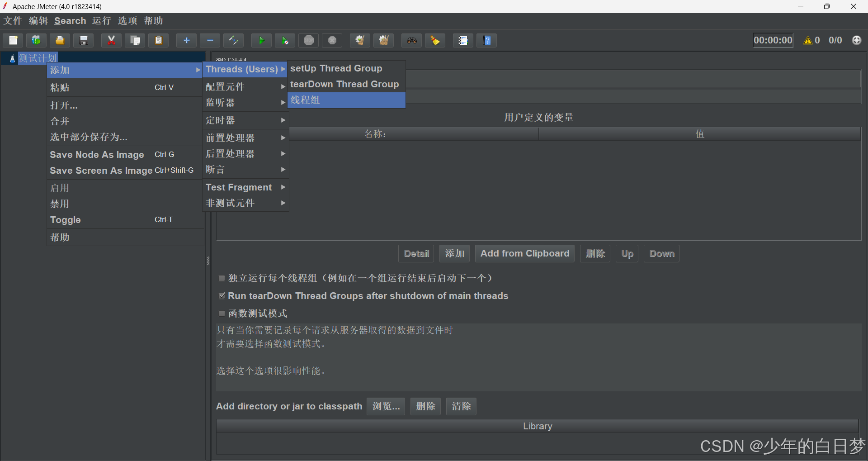The image size is (868, 461).
Task: Open the Function helper dialog icon
Action: click(463, 40)
